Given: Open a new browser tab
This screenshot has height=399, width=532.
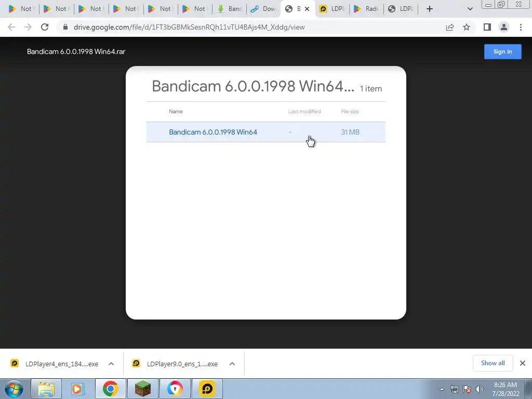Looking at the screenshot, I should (x=430, y=9).
